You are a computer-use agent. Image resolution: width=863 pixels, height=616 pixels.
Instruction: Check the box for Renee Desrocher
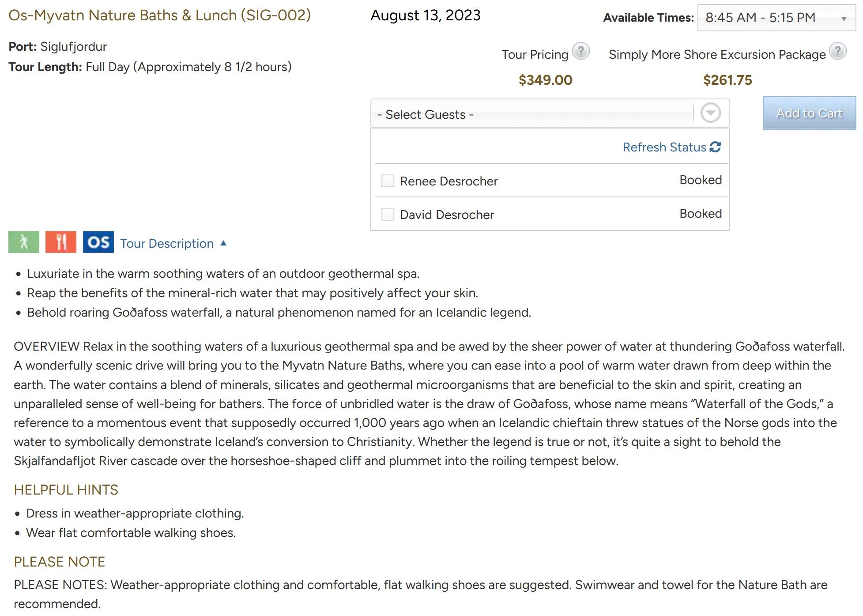pyautogui.click(x=388, y=181)
